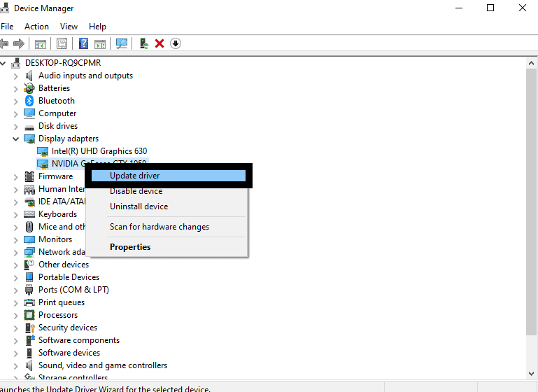Collapse the DESKTOP-RQ9CPMR root node
This screenshot has width=538, height=392.
tap(3, 63)
